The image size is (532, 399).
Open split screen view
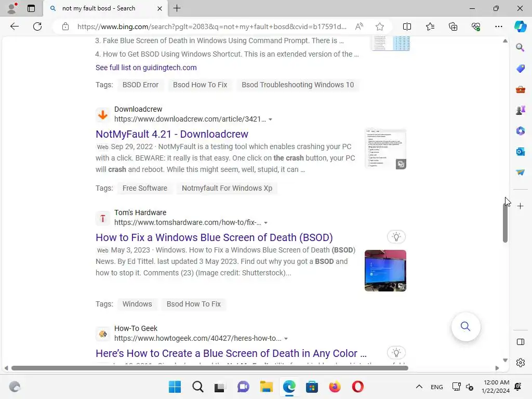pos(407,26)
